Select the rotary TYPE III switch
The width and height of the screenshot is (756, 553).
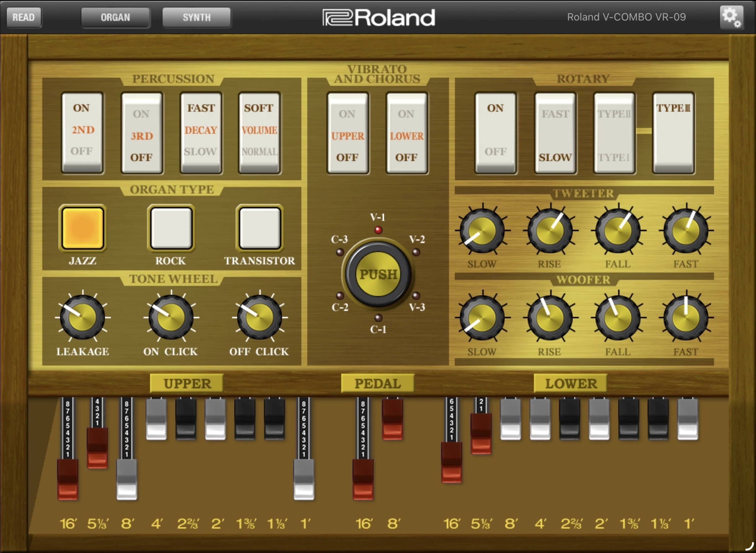click(x=673, y=133)
